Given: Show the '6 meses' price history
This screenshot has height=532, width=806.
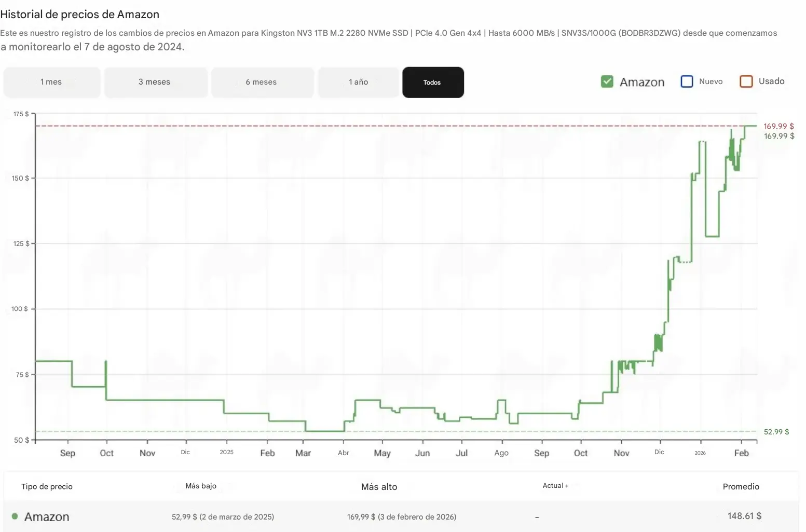Looking at the screenshot, I should click(262, 82).
